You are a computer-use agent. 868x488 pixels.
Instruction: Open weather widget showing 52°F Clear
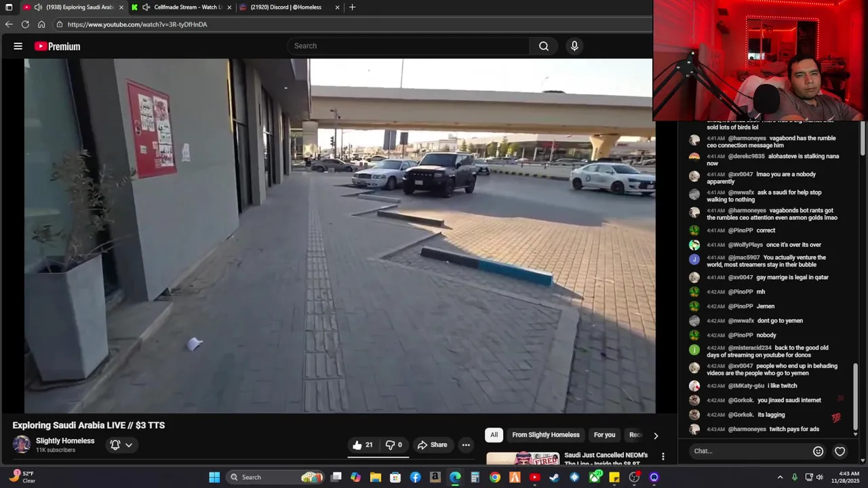tap(22, 477)
